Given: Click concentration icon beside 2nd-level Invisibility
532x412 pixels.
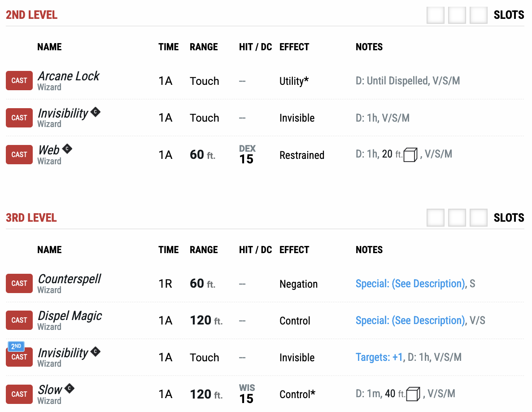Looking at the screenshot, I should [x=95, y=112].
